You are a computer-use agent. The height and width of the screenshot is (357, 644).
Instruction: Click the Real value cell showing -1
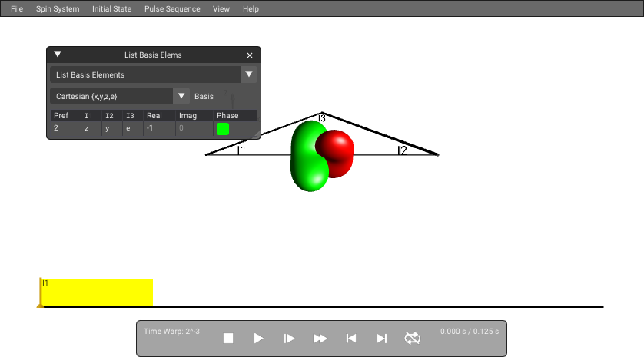[159, 128]
